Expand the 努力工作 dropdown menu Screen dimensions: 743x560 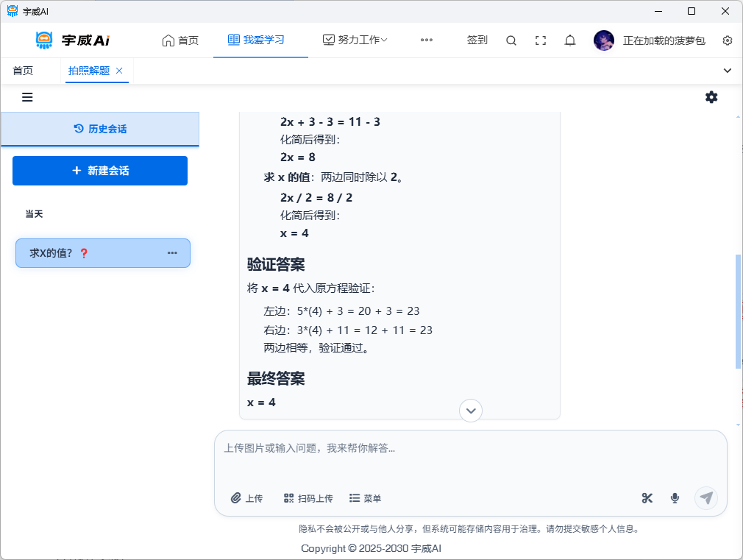(x=355, y=40)
